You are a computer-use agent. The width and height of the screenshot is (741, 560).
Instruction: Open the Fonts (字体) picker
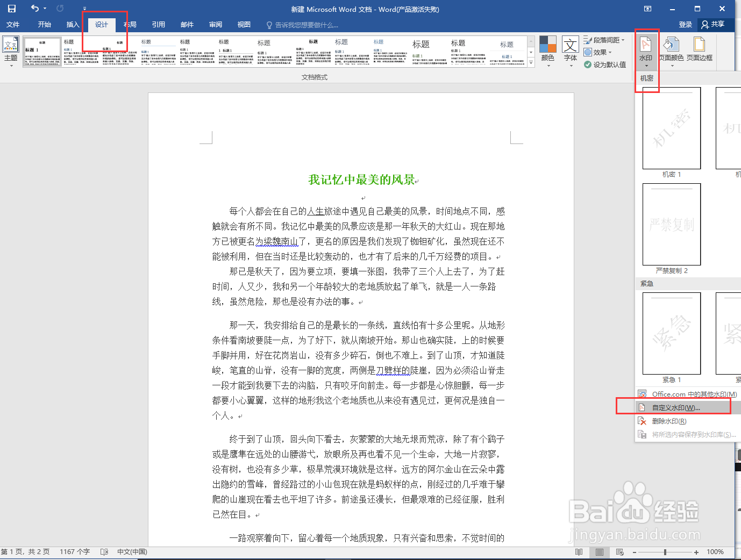[570, 51]
